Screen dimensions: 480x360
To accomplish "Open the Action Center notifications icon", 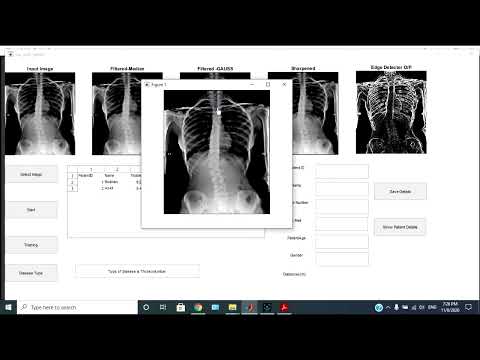I will (x=468, y=307).
